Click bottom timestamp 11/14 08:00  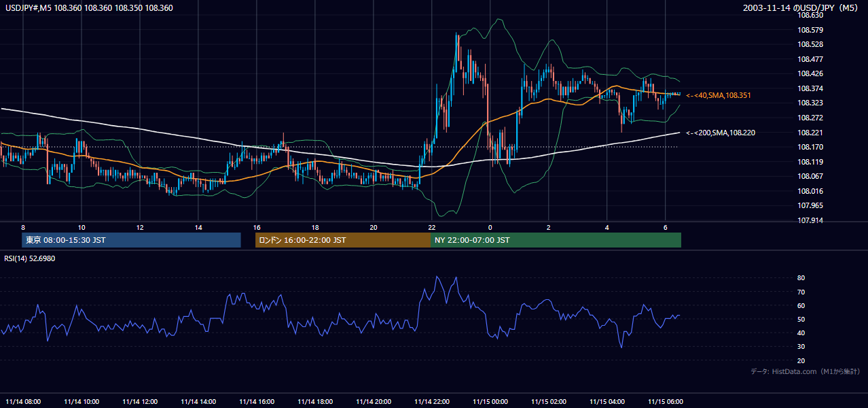pyautogui.click(x=23, y=402)
